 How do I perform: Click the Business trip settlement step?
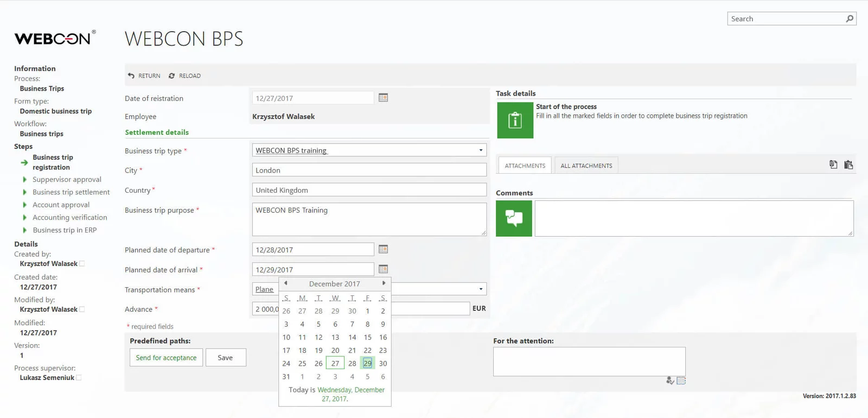pos(71,192)
